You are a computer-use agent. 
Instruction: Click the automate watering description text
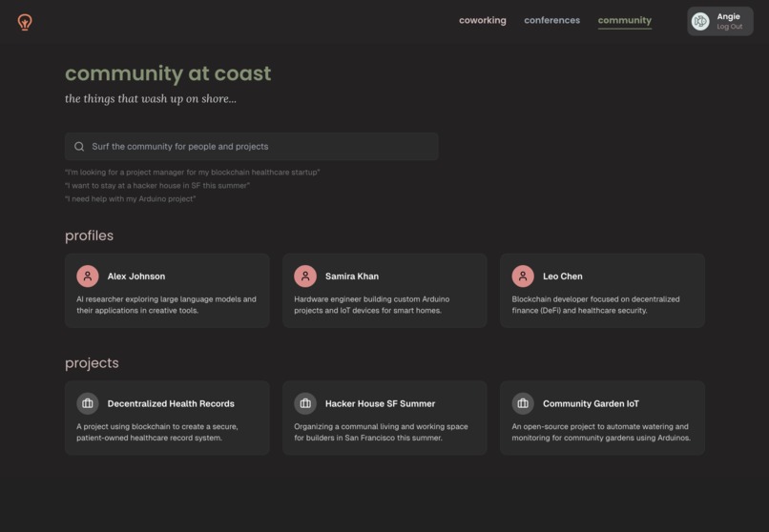pyautogui.click(x=601, y=432)
